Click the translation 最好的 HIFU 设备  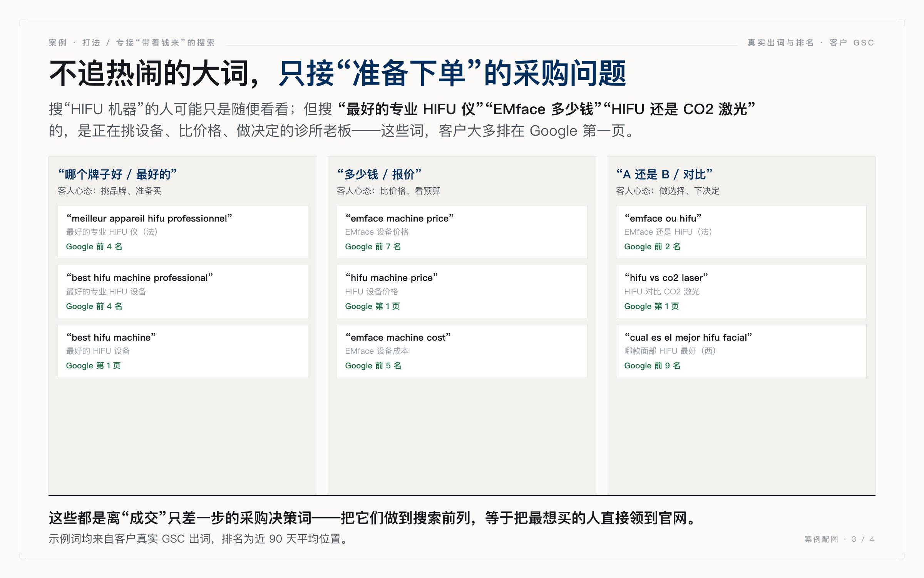[98, 351]
